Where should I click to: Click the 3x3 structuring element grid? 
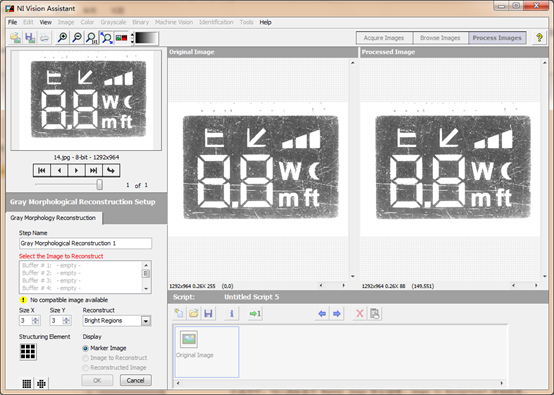point(28,352)
